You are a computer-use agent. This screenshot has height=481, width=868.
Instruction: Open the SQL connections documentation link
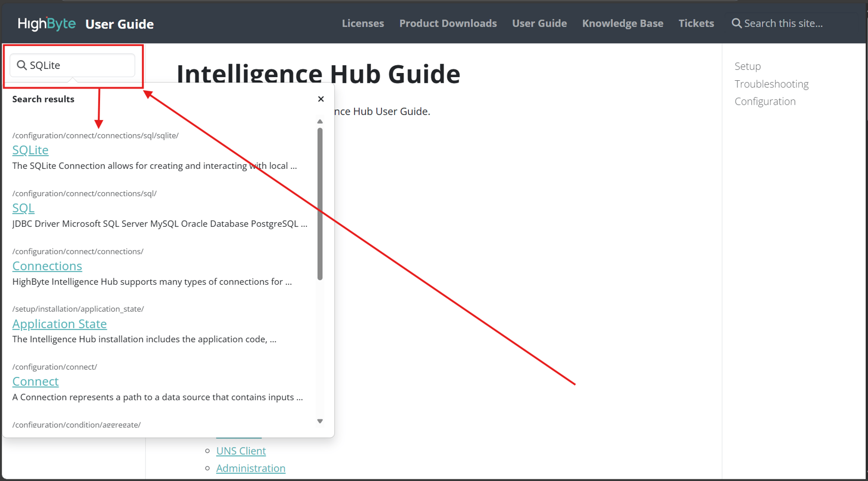pyautogui.click(x=23, y=208)
